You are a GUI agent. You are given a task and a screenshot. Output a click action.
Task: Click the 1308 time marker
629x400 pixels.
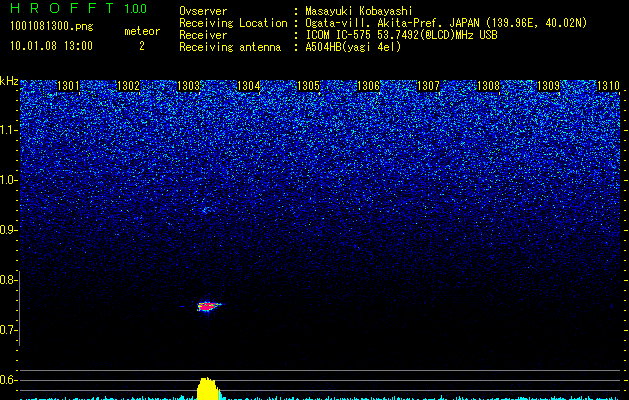point(489,86)
